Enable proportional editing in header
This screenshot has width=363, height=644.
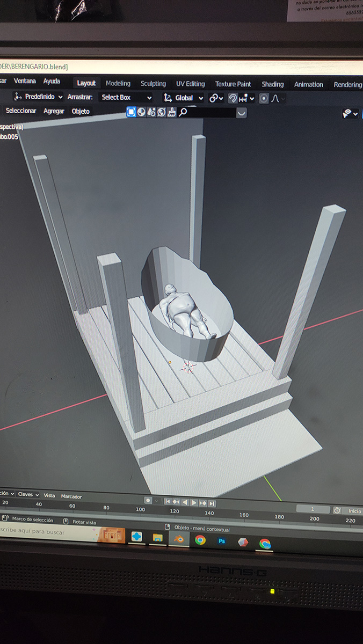click(x=264, y=99)
